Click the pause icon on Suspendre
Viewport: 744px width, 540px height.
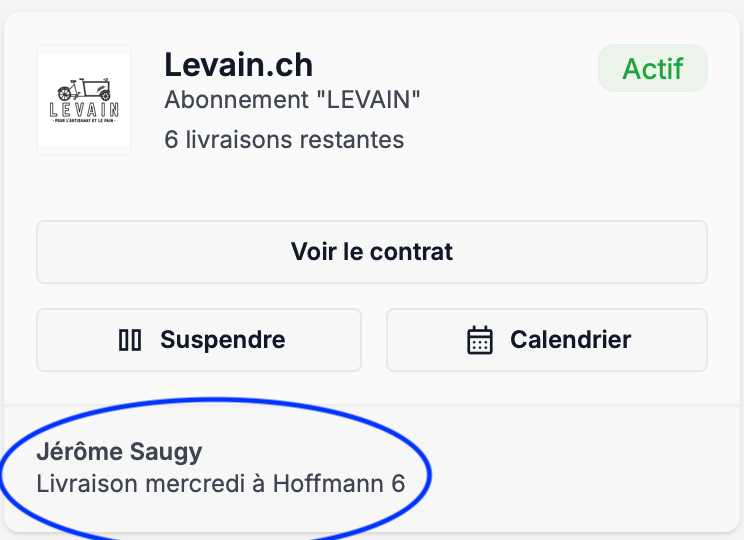(130, 340)
